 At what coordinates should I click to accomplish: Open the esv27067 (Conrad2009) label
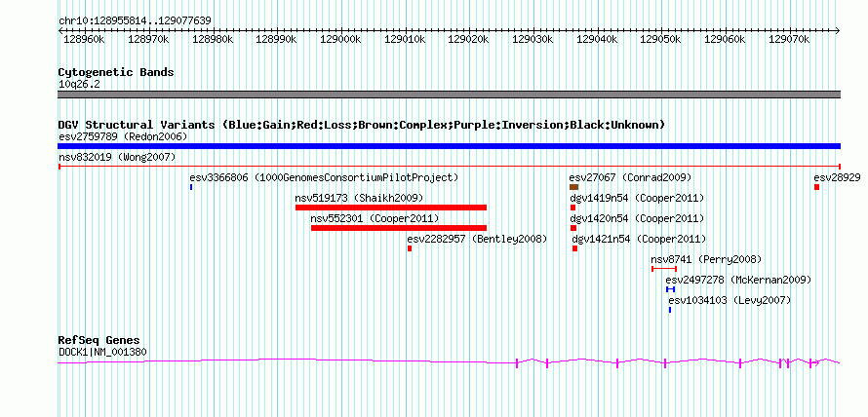(x=630, y=177)
